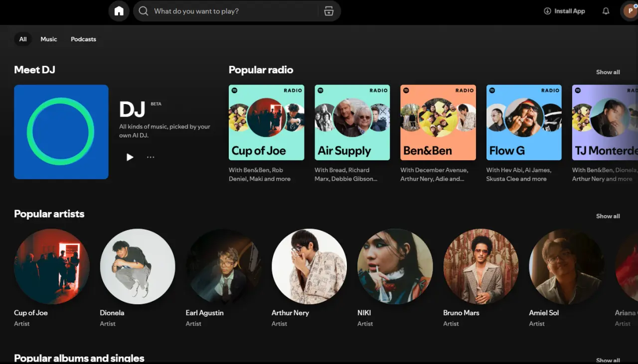638x364 pixels.
Task: Open NIKI's artist photo
Action: pos(395,266)
